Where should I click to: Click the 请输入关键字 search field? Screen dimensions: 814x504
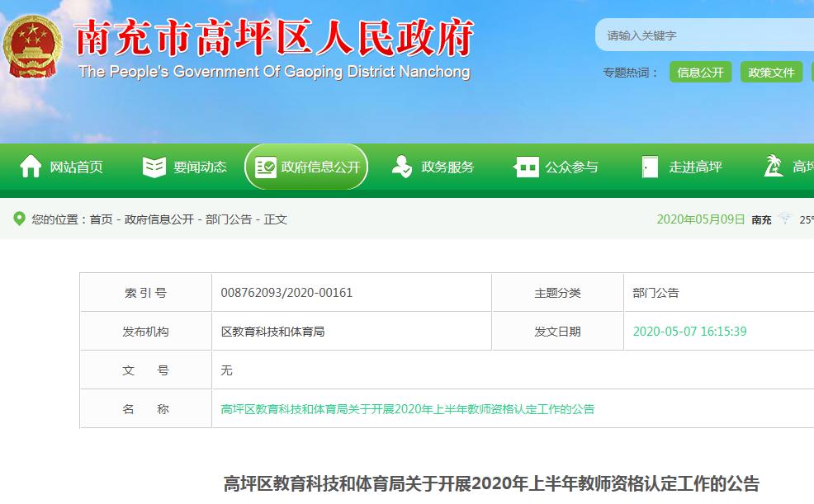pyautogui.click(x=702, y=35)
